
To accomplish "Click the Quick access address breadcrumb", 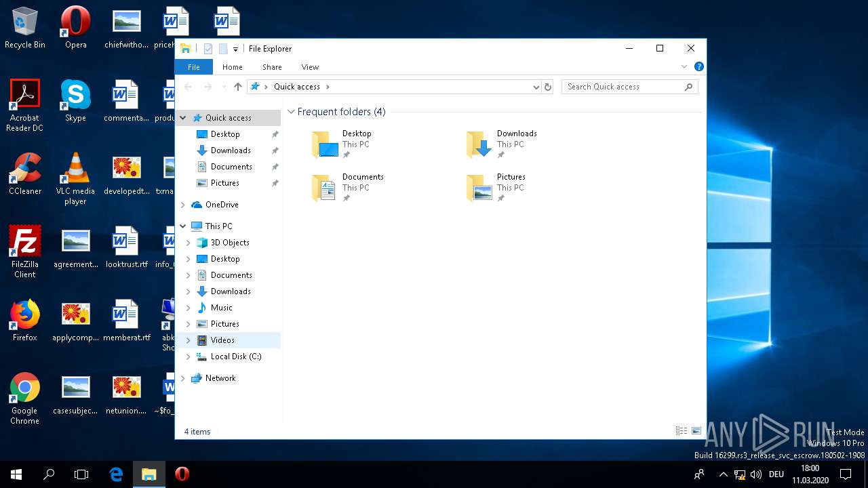I will point(296,87).
